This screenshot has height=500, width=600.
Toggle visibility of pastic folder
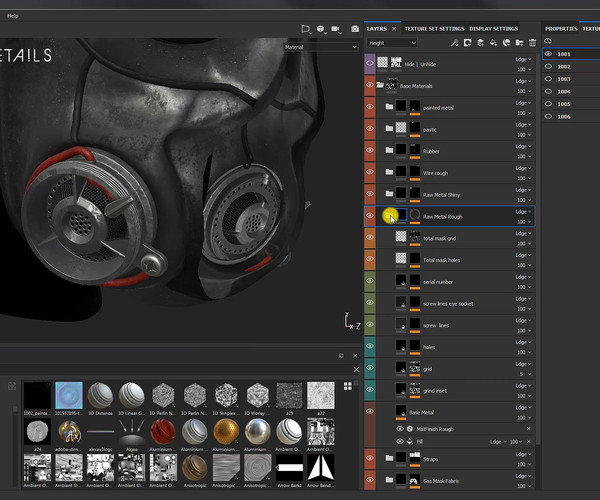tap(370, 128)
